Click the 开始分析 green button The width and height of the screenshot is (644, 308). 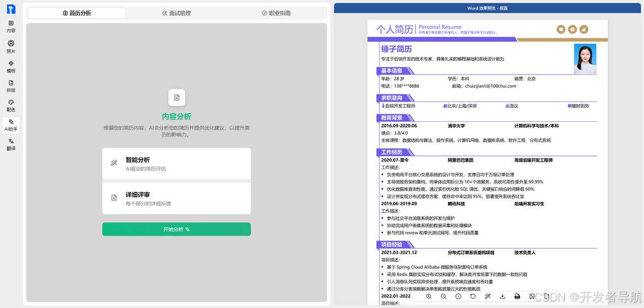click(177, 229)
